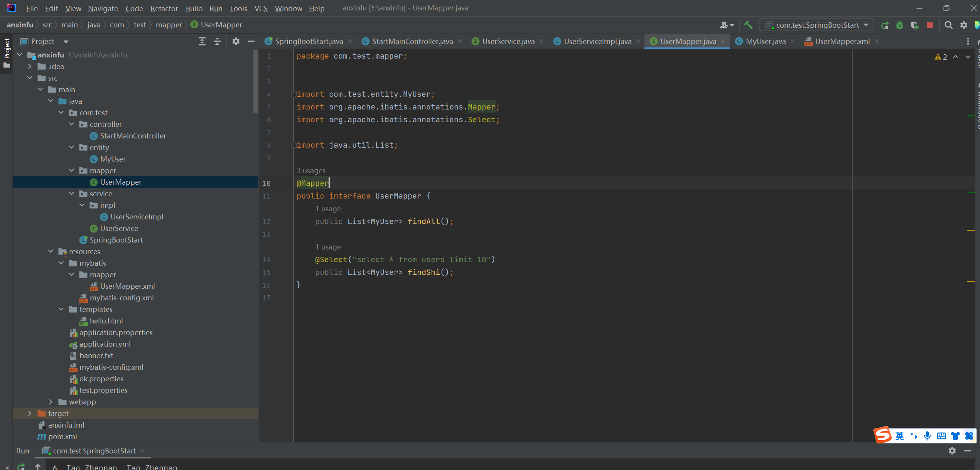980x470 pixels.
Task: Open Search Everywhere magnifier icon
Action: click(x=949, y=25)
